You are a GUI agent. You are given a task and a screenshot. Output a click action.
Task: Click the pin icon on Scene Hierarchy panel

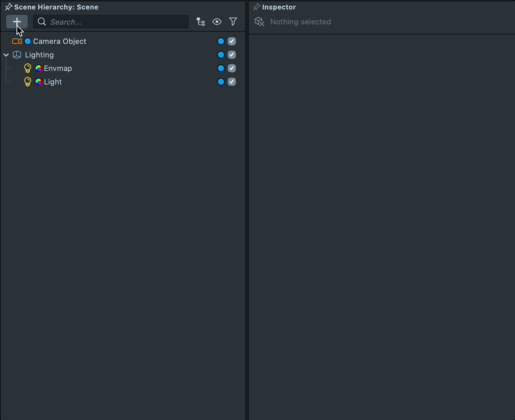click(9, 7)
